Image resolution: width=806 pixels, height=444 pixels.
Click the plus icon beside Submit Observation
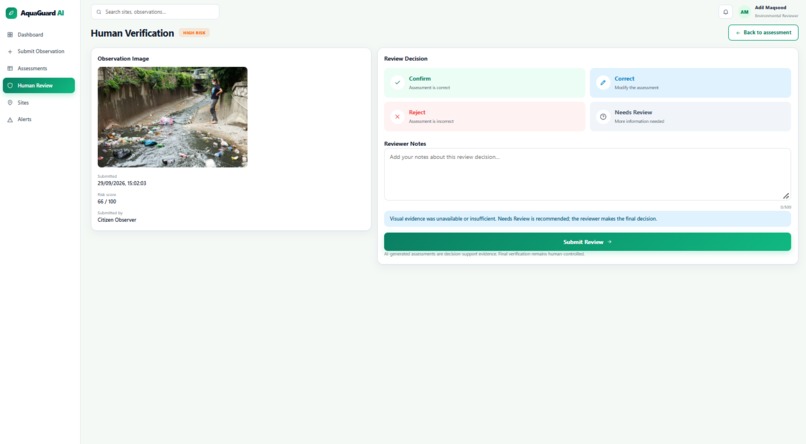click(10, 51)
